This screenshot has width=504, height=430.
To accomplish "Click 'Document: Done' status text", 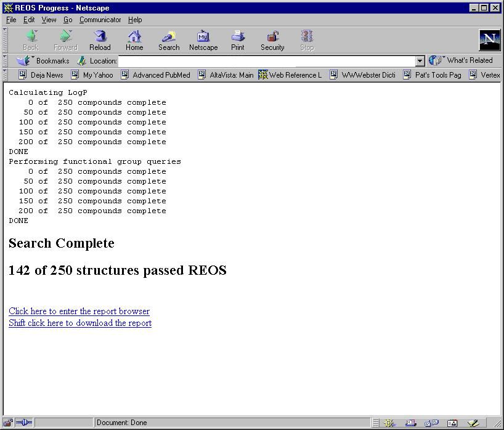I will 122,423.
